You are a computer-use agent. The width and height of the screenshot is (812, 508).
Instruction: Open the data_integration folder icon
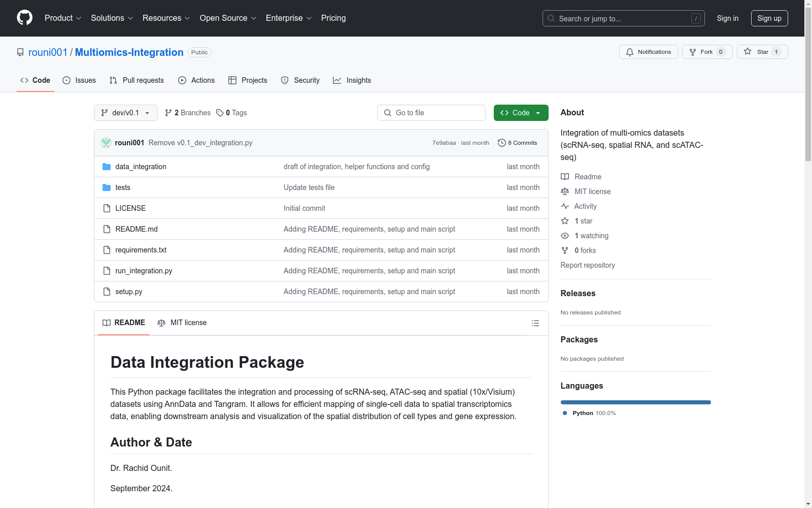[107, 167]
